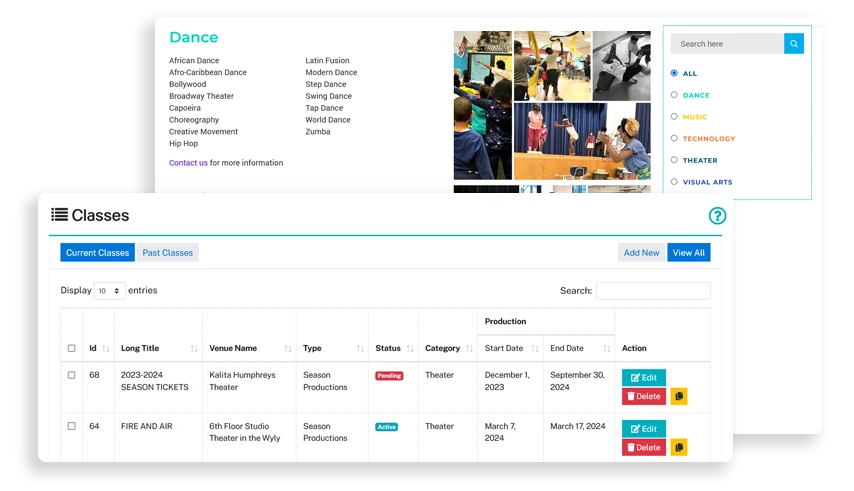Image resolution: width=854 pixels, height=491 pixels.
Task: Click the Classes list icon
Action: [x=59, y=214]
